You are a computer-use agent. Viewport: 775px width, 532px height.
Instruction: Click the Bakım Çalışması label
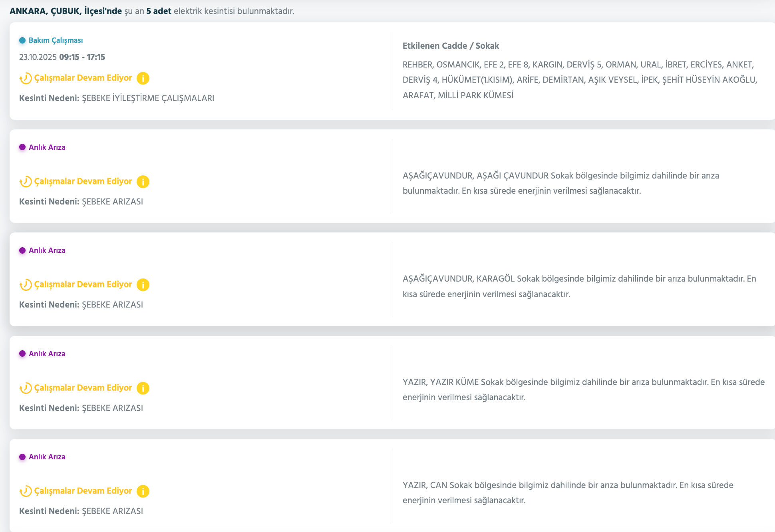click(x=56, y=40)
